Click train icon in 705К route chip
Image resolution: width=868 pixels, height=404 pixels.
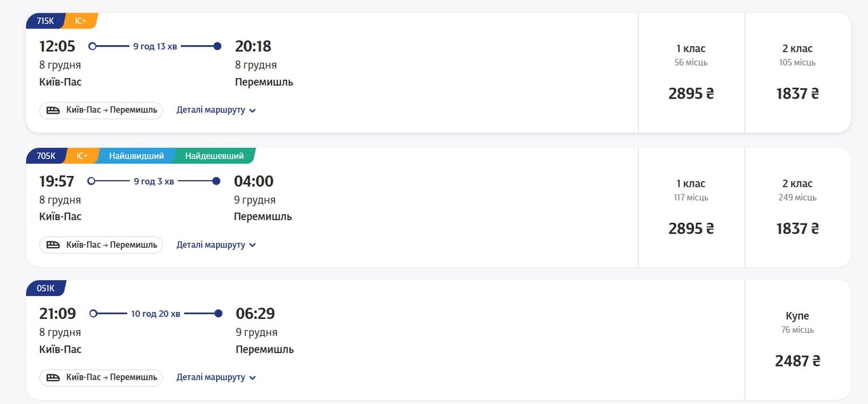click(x=53, y=245)
